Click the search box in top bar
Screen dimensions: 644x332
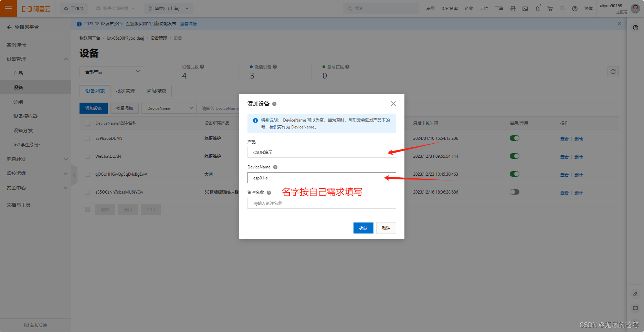click(381, 9)
